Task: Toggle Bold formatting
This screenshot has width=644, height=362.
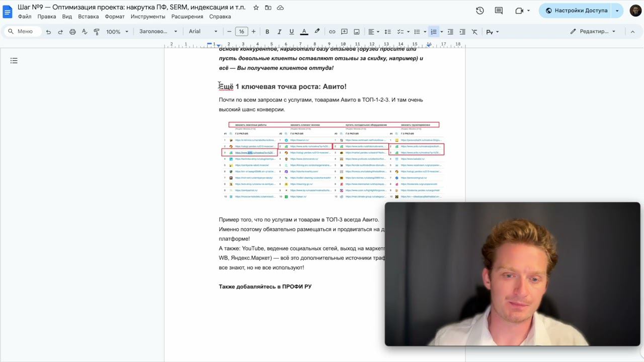Action: tap(267, 32)
